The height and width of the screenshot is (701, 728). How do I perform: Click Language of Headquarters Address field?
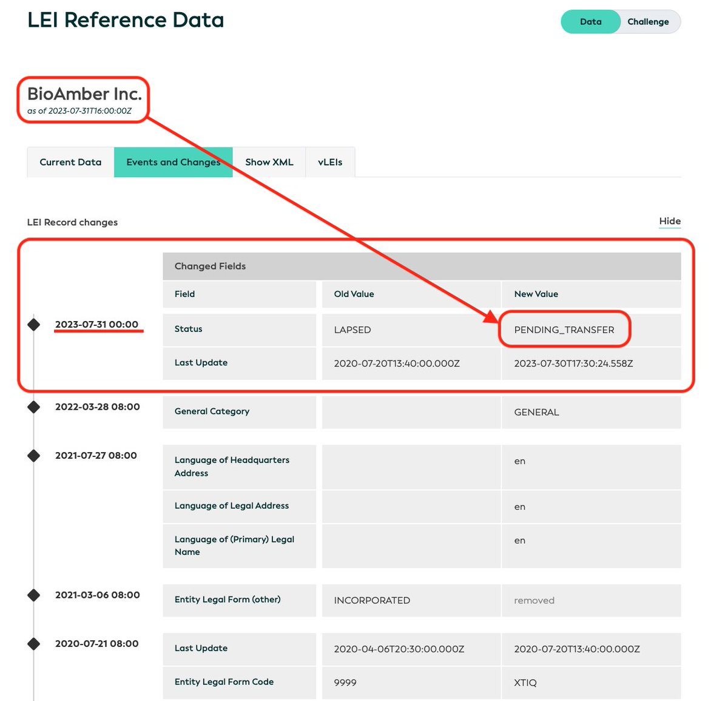click(239, 467)
